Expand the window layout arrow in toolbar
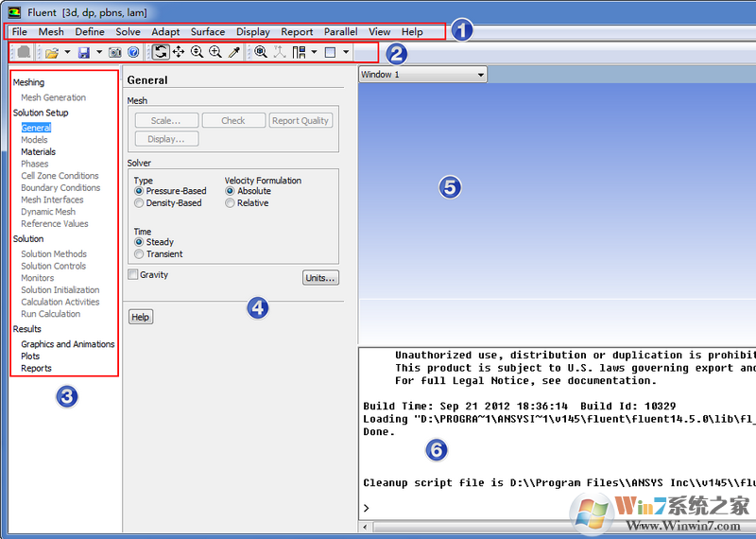 [314, 52]
